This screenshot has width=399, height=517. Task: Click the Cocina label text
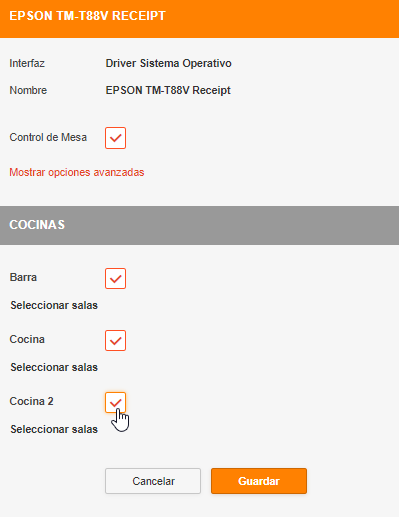[27, 339]
